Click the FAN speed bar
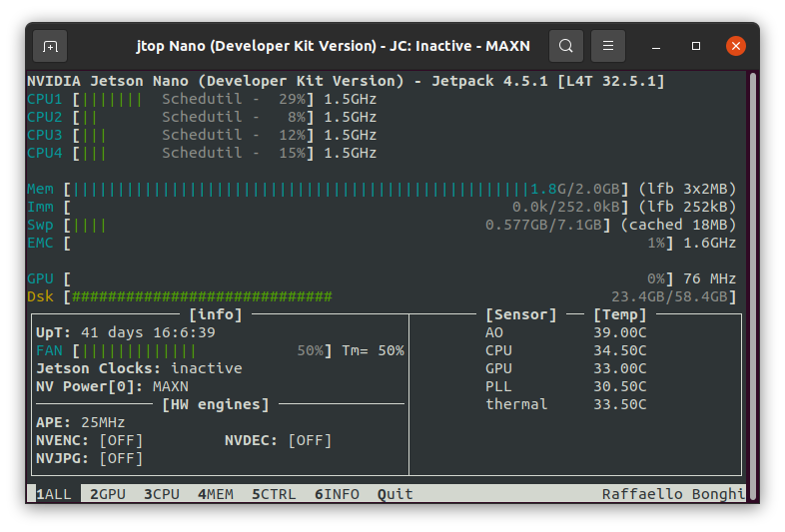The height and width of the screenshot is (532, 785). [139, 350]
